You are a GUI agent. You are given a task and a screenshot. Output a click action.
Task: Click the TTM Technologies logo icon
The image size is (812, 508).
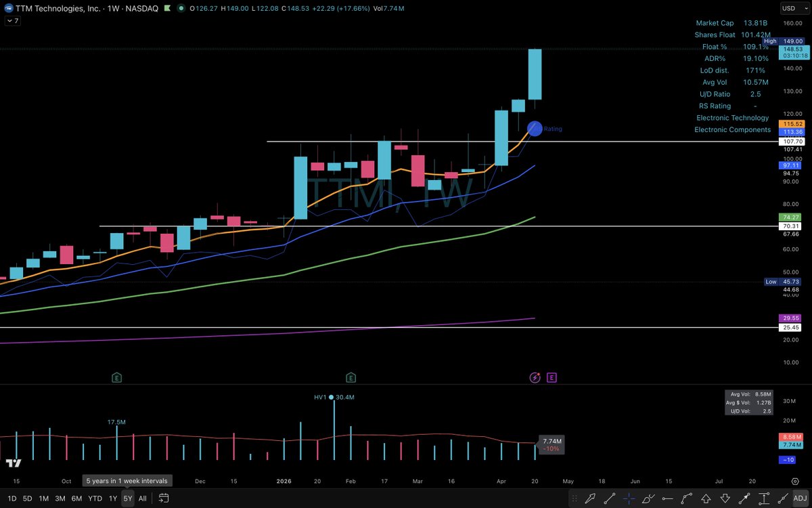click(x=8, y=8)
